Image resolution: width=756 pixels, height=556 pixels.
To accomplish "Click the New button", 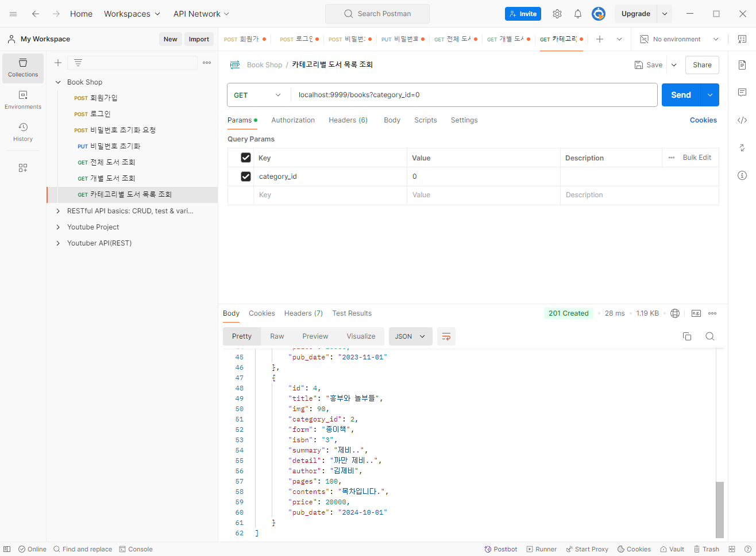I will coord(171,39).
